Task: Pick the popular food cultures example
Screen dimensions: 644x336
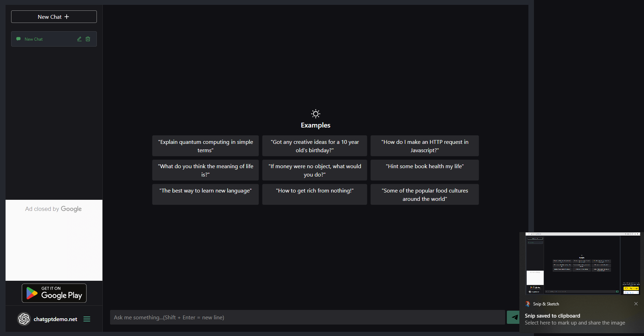Action: (425, 195)
